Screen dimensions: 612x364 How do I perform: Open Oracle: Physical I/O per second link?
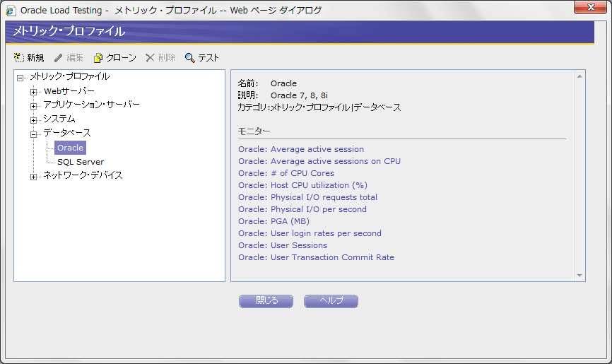click(302, 209)
